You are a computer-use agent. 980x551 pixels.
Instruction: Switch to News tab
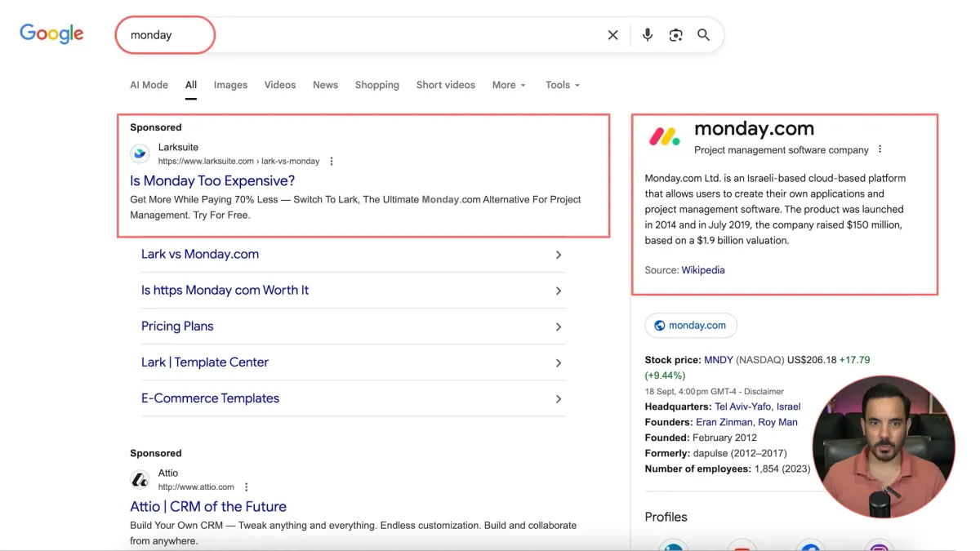point(325,85)
